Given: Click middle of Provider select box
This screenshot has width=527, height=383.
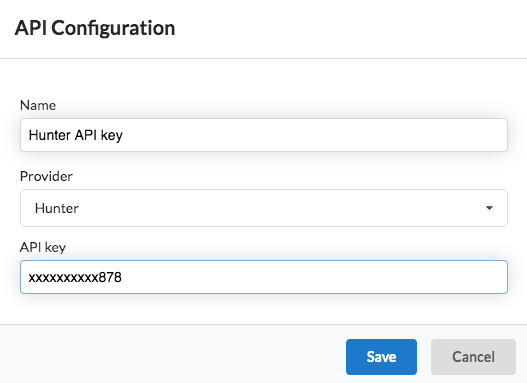Looking at the screenshot, I should [264, 208].
